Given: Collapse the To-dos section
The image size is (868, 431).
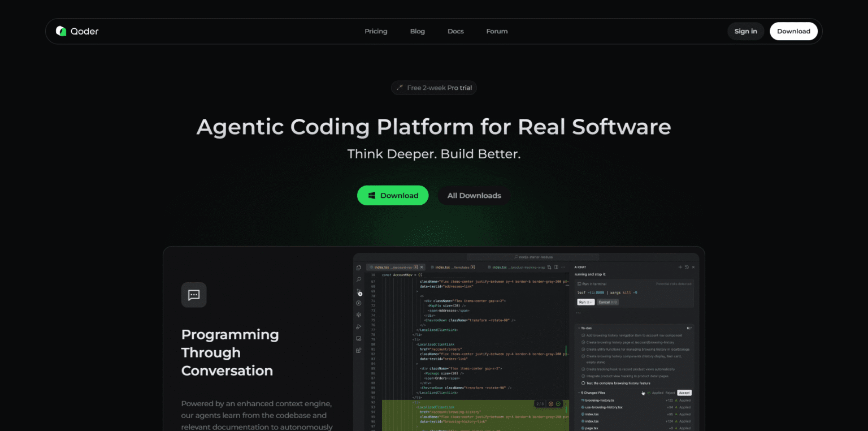Looking at the screenshot, I should [579, 329].
